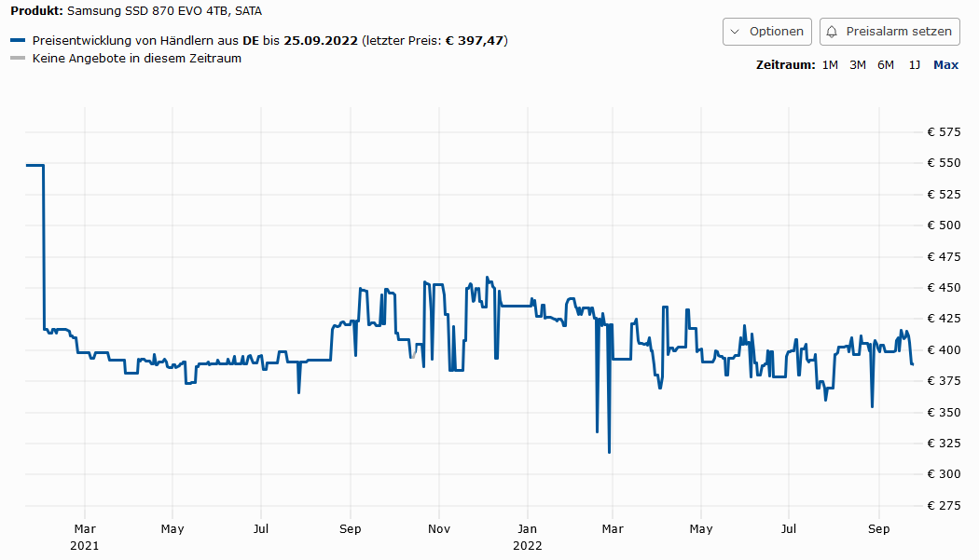The height and width of the screenshot is (560, 979).
Task: Click the € 500 axis label
Action: (944, 225)
